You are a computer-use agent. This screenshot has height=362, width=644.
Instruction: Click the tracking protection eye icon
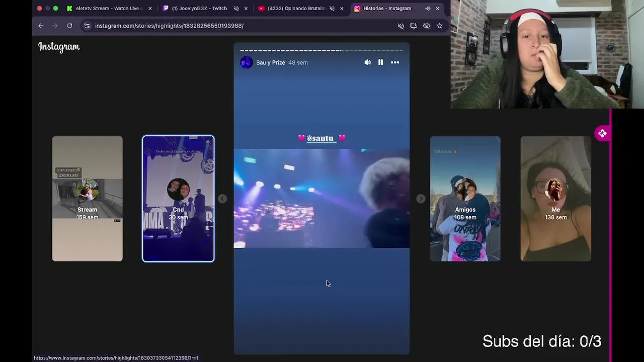[x=427, y=26]
